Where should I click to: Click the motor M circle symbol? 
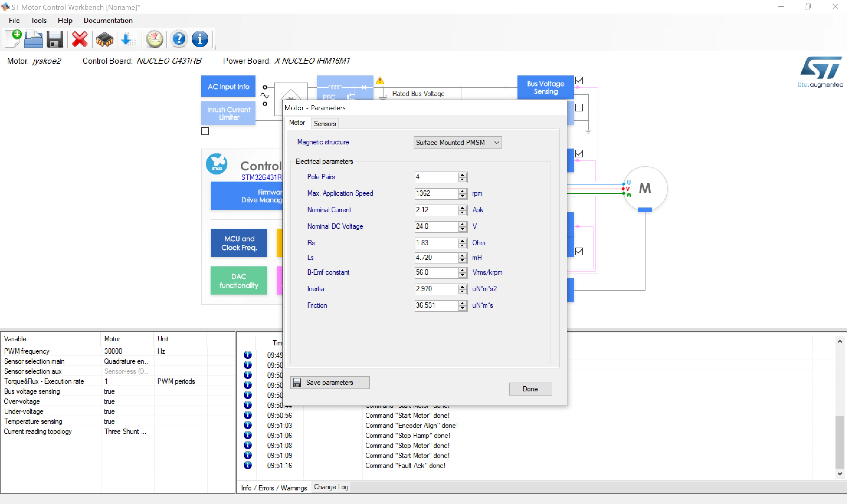(645, 188)
